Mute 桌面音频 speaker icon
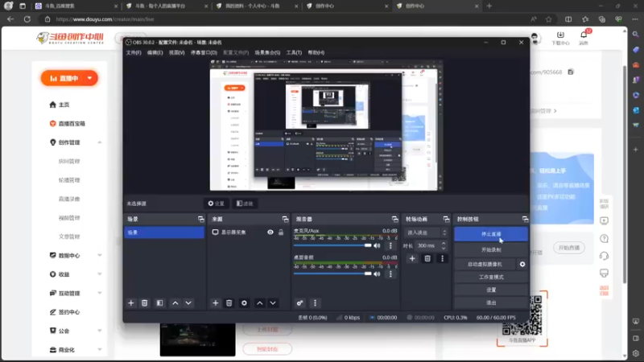The width and height of the screenshot is (644, 362). [377, 274]
